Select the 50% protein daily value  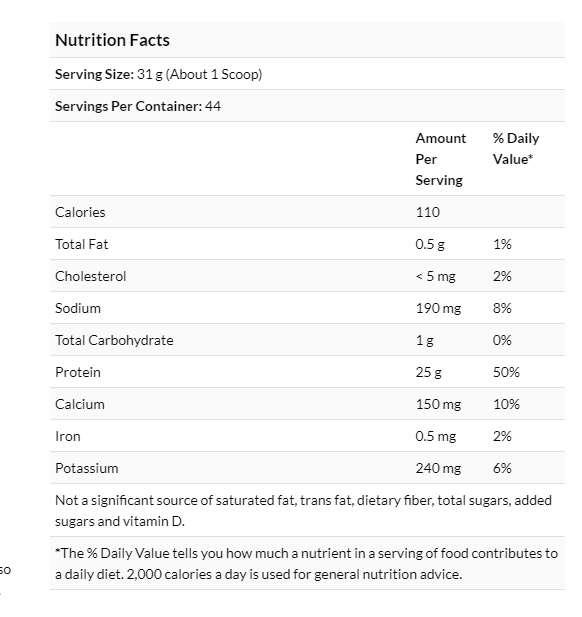[506, 372]
